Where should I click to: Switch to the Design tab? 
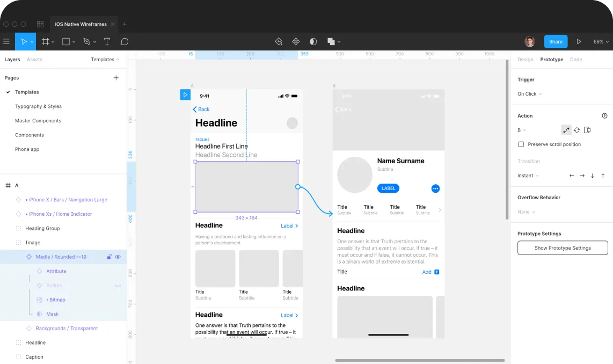pos(525,60)
